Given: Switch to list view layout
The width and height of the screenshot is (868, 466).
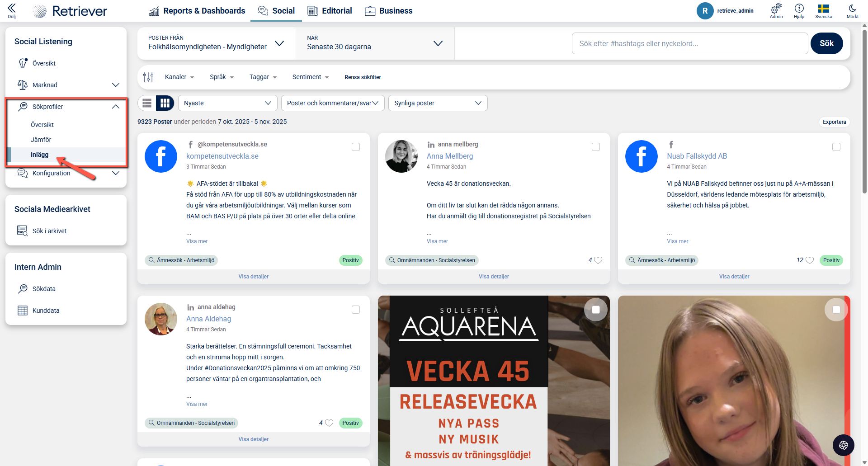Looking at the screenshot, I should 147,103.
